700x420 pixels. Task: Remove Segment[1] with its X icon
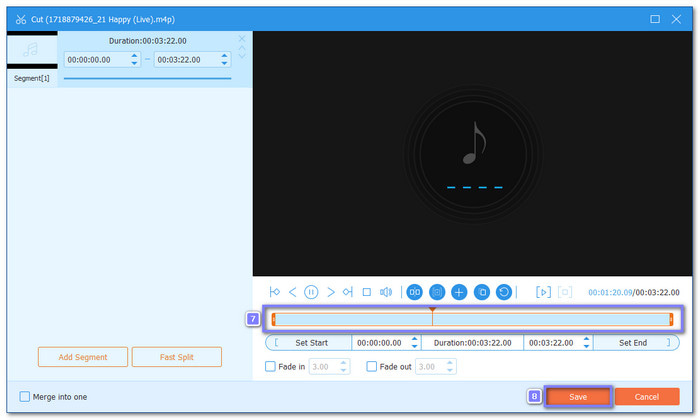pyautogui.click(x=242, y=39)
